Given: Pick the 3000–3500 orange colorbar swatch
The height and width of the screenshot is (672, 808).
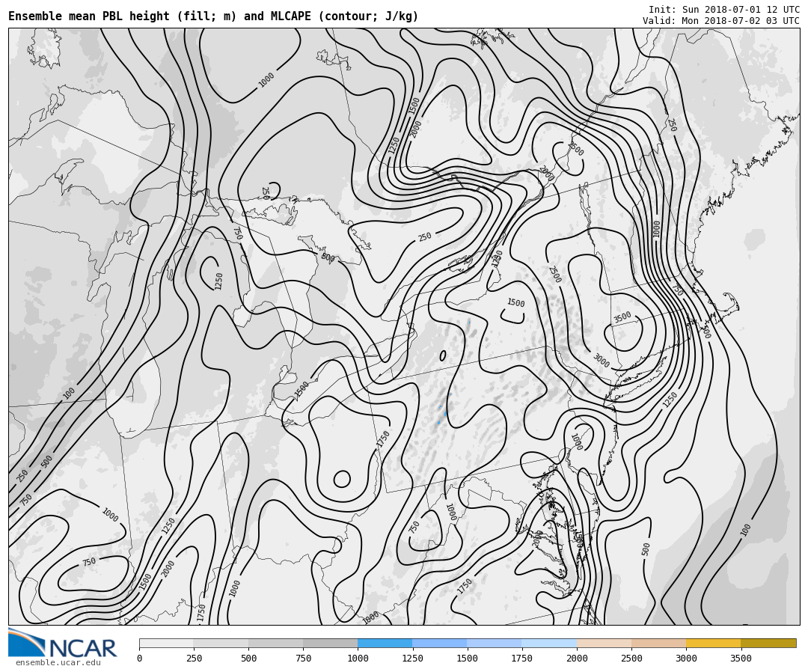Looking at the screenshot, I should [714, 643].
